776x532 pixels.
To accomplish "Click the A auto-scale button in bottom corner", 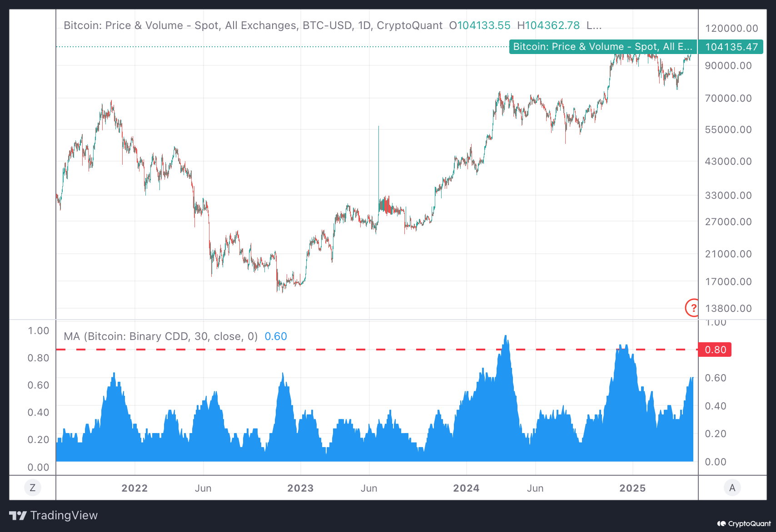I will pos(732,487).
